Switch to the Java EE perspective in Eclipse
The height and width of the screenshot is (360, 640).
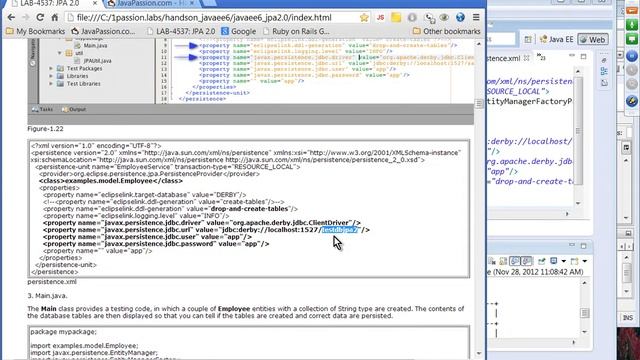tap(556, 40)
